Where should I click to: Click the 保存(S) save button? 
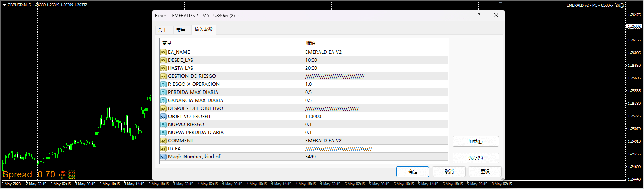tap(476, 158)
